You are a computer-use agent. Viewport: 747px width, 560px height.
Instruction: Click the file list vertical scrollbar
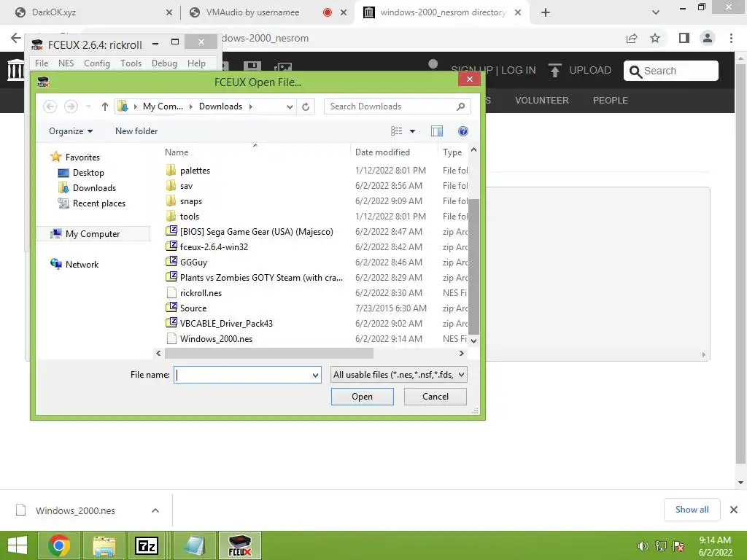(473, 267)
